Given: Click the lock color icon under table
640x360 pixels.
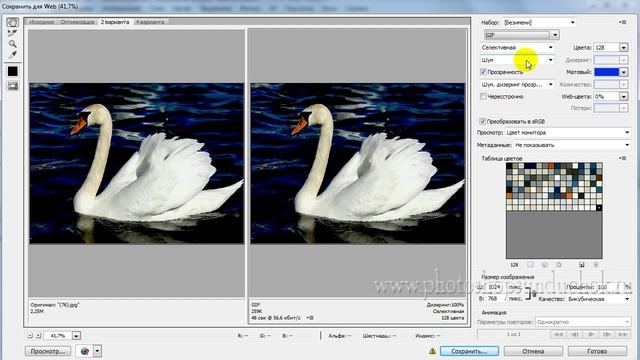Looking at the screenshot, I should [559, 264].
